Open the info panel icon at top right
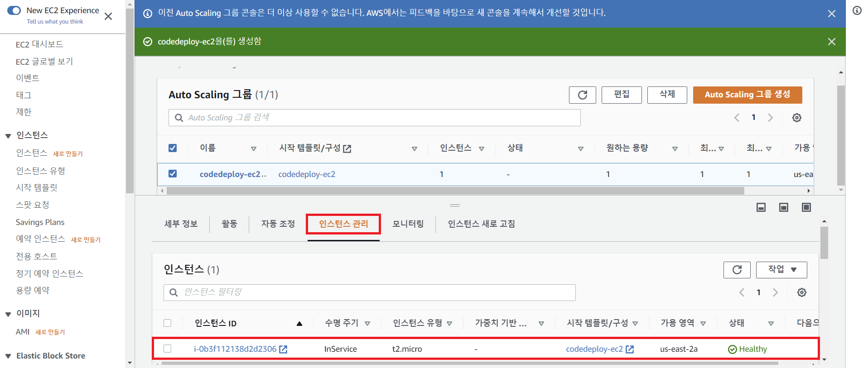The image size is (868, 368). (857, 10)
